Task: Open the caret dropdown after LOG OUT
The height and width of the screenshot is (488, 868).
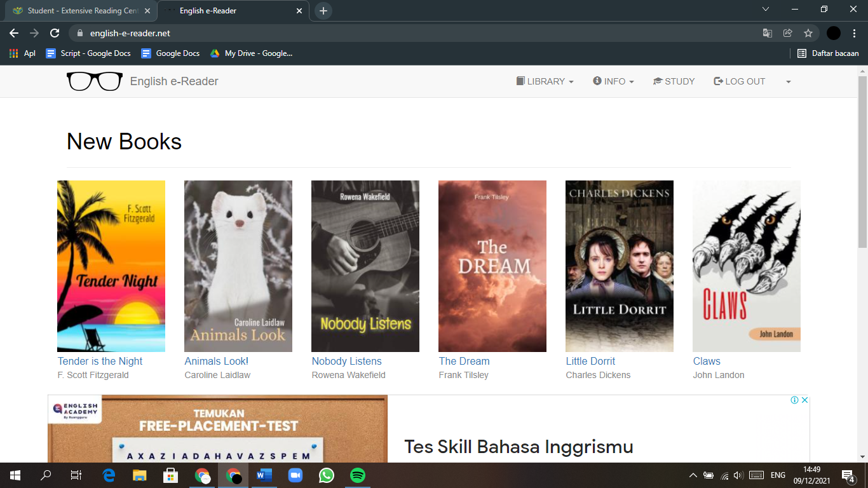Action: click(788, 82)
